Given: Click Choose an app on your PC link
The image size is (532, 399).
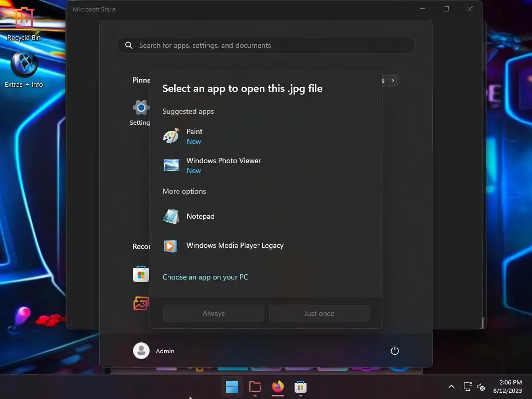Looking at the screenshot, I should (x=205, y=277).
